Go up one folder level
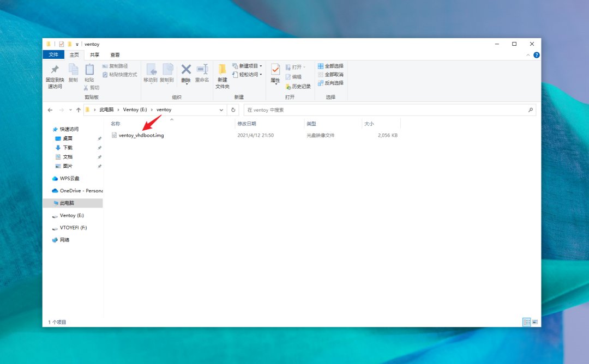This screenshot has width=589, height=364. [x=78, y=110]
